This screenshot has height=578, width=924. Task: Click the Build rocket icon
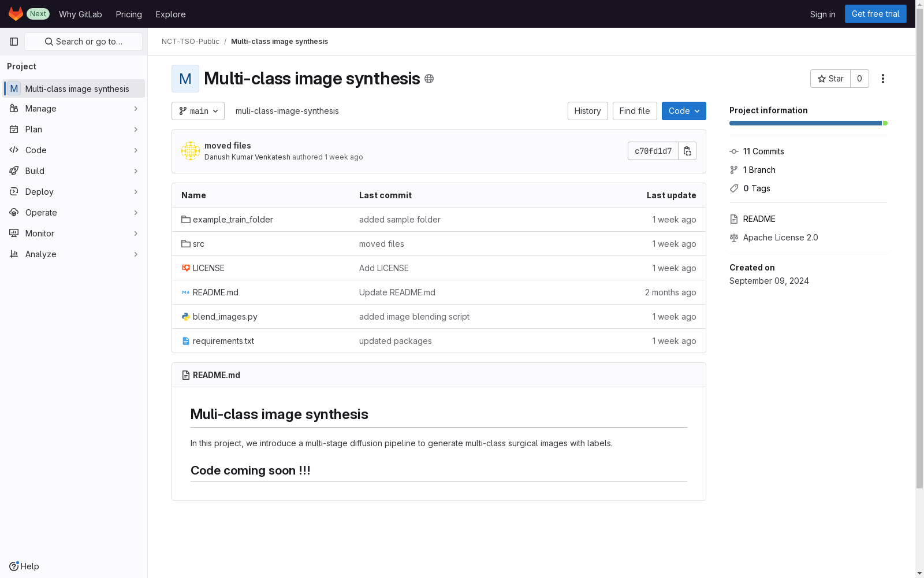coord(14,171)
